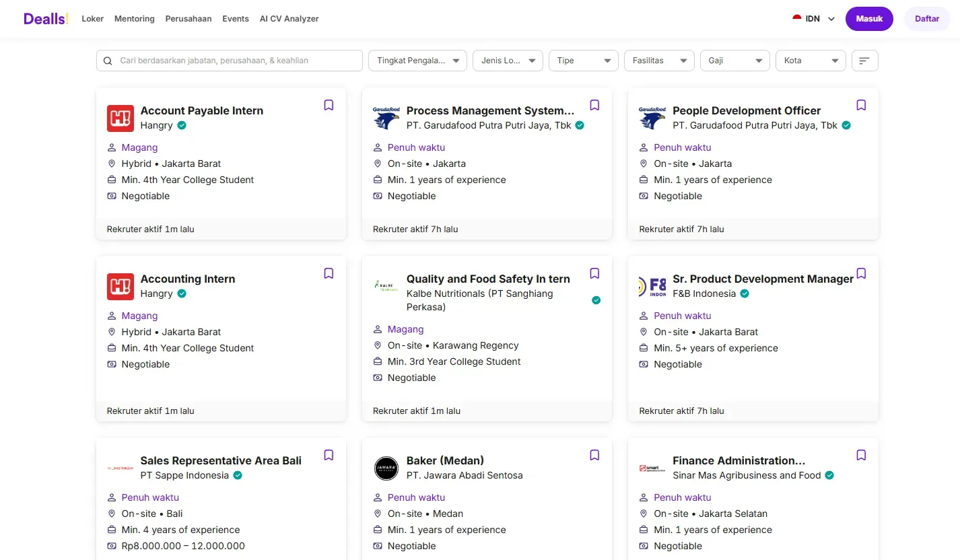Open the Account Payable Intern job title
Viewport: 960px width, 560px height.
(x=202, y=110)
